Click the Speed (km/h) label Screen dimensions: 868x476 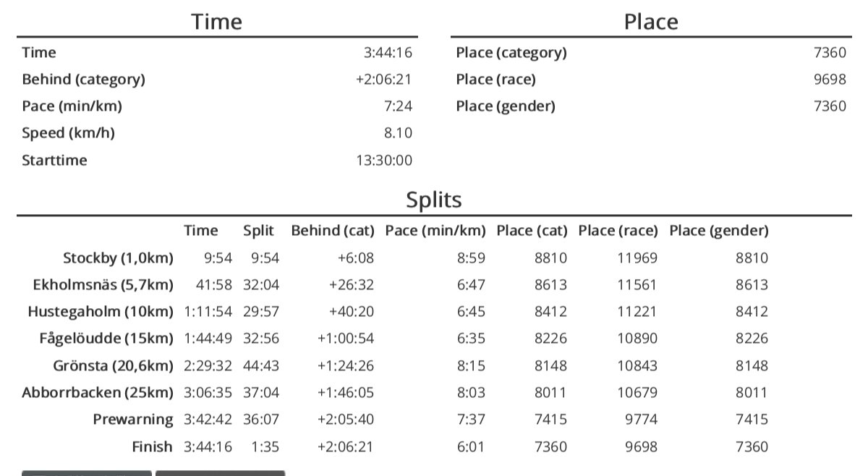click(69, 133)
